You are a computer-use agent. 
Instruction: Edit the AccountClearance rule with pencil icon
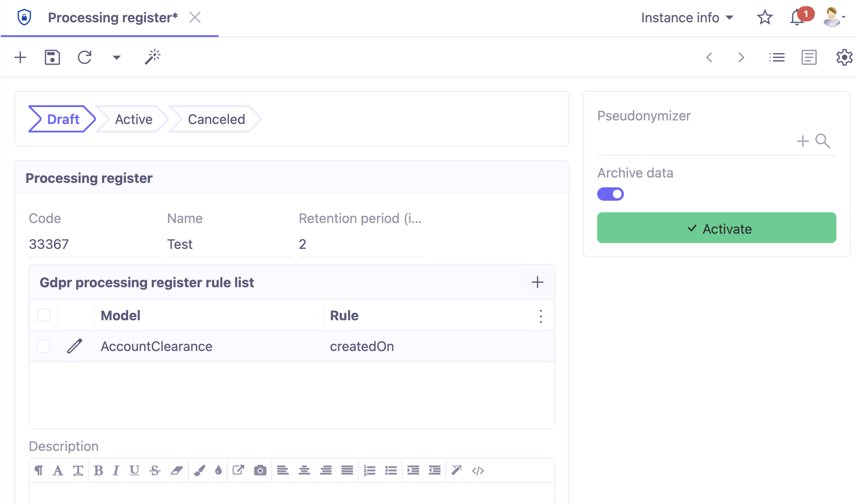click(75, 346)
